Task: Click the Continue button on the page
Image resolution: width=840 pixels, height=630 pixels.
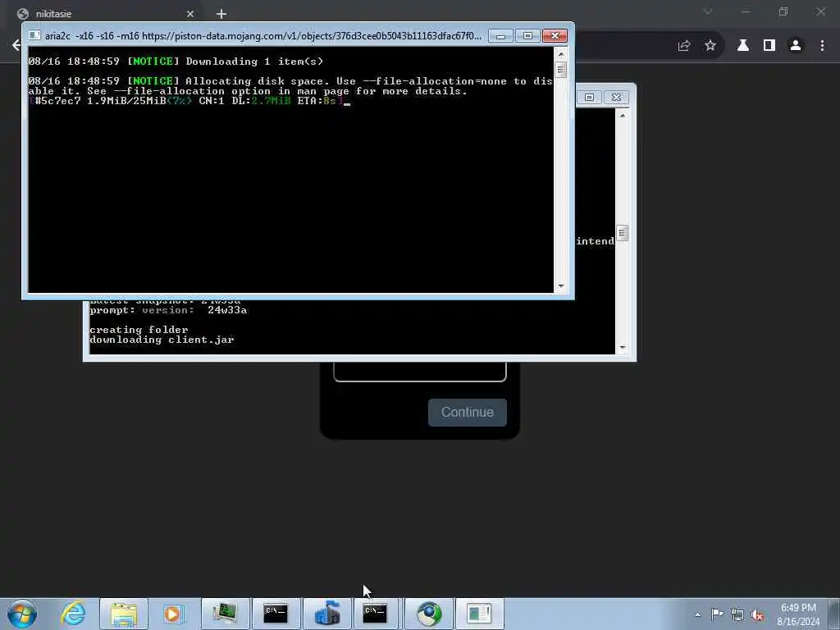Action: point(467,413)
